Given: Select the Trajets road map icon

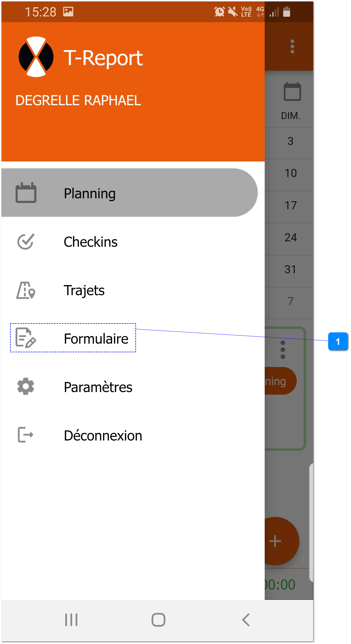Looking at the screenshot, I should (26, 290).
